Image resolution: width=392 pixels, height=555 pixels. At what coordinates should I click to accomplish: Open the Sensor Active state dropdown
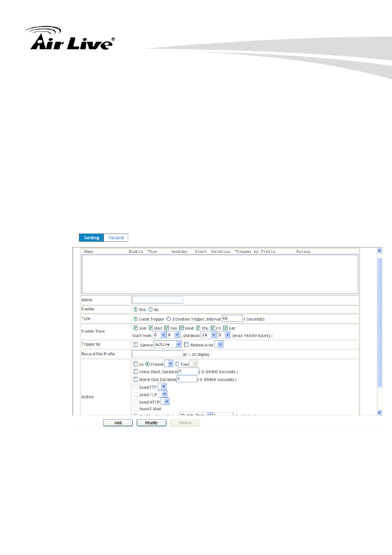(168, 345)
